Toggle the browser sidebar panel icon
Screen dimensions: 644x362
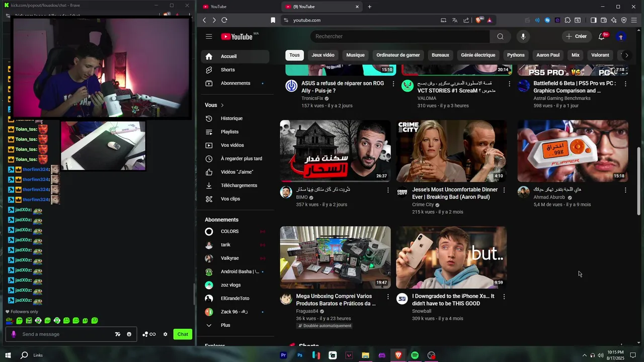pos(593,20)
